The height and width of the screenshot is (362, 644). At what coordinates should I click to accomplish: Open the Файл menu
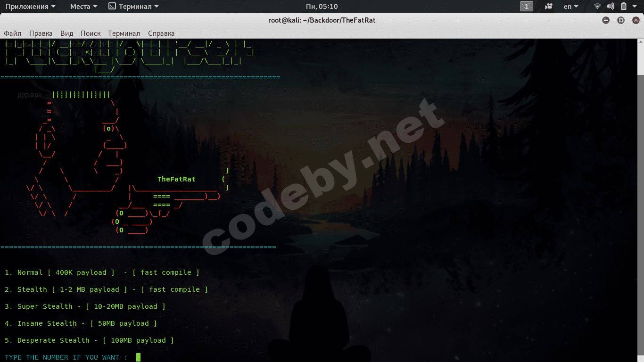coord(13,33)
